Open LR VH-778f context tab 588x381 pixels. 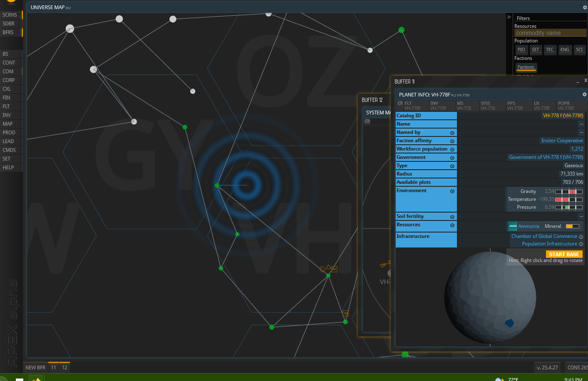click(x=544, y=106)
